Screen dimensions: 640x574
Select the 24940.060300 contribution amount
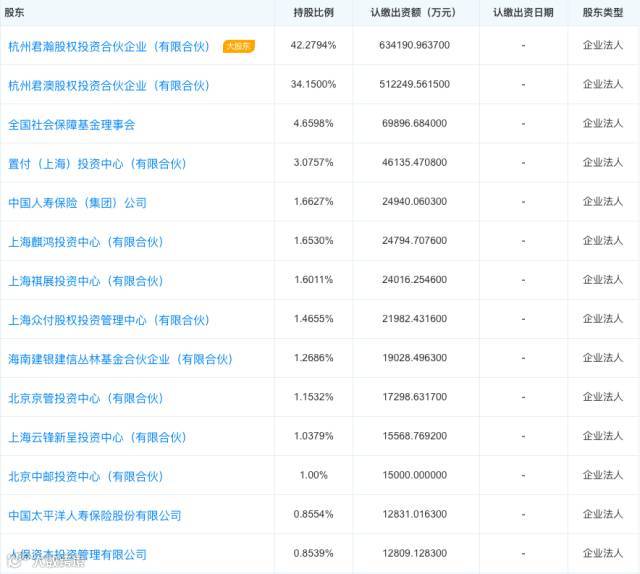tap(414, 202)
